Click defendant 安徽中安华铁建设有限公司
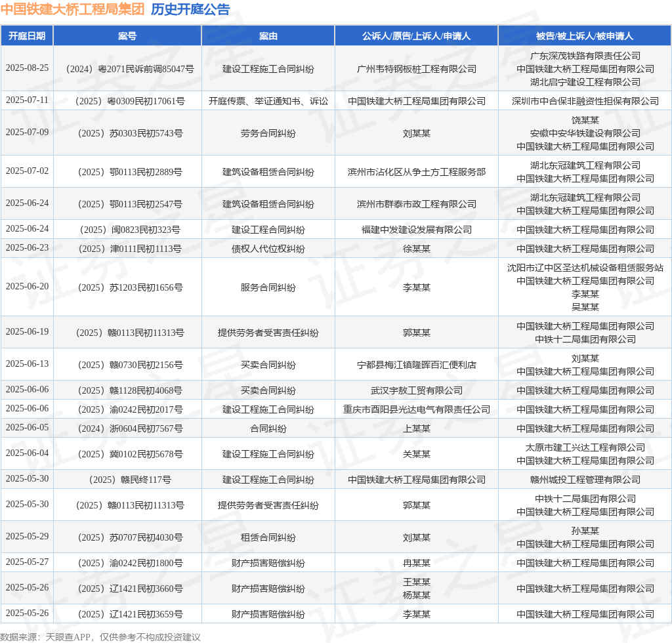Image resolution: width=672 pixels, height=643 pixels. coord(585,133)
